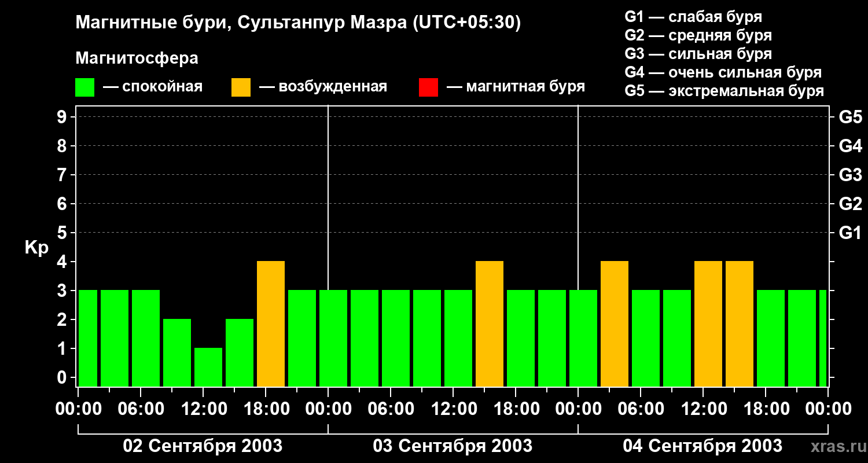
Task: Click the G5 tick label on the right axis
Action: [x=850, y=117]
